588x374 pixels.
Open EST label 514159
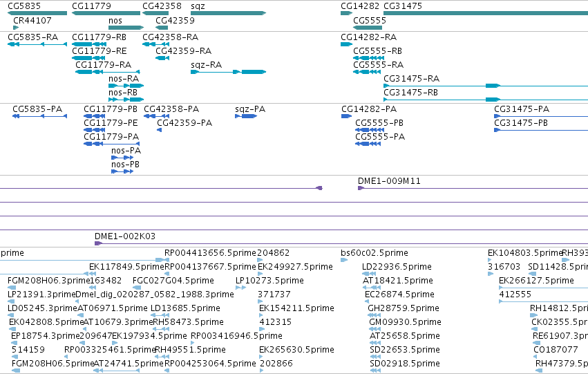click(28, 350)
